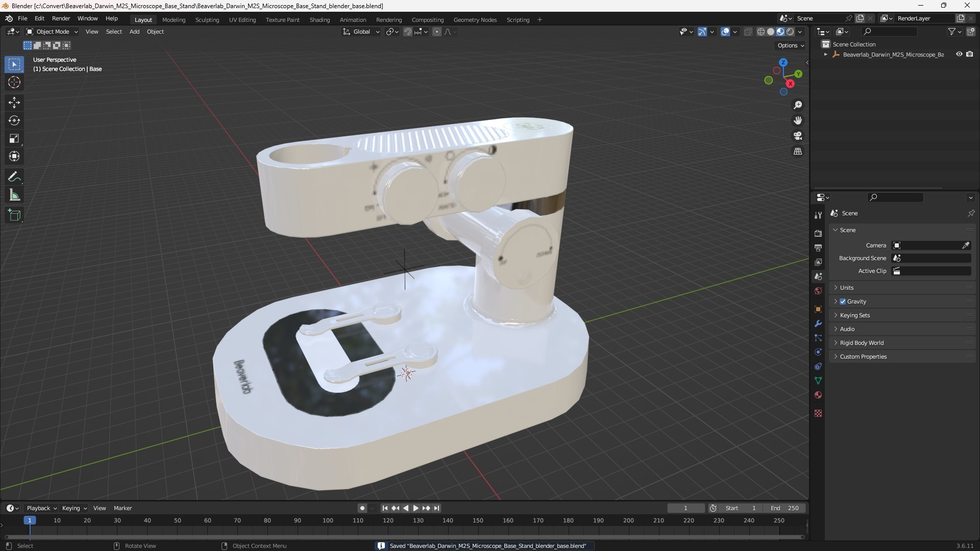The image size is (980, 551).
Task: Open the Global orientation dropdown
Action: (x=361, y=32)
